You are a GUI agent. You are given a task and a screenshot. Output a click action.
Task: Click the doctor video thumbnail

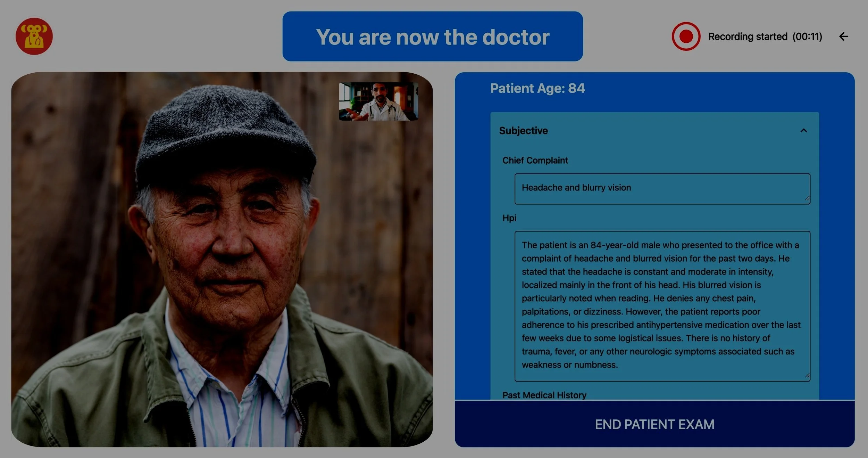[x=378, y=101]
